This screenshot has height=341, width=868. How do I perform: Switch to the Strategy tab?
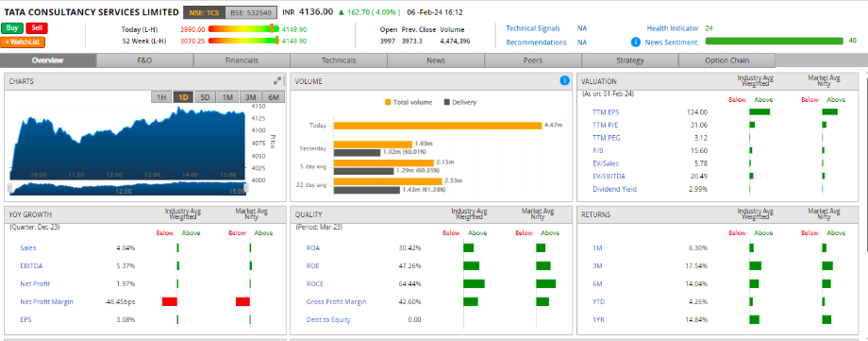(x=630, y=61)
